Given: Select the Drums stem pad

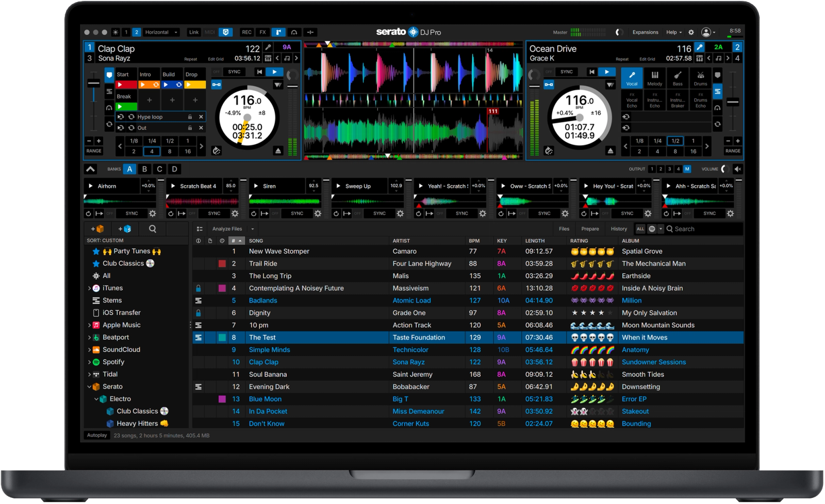Looking at the screenshot, I should [700, 78].
